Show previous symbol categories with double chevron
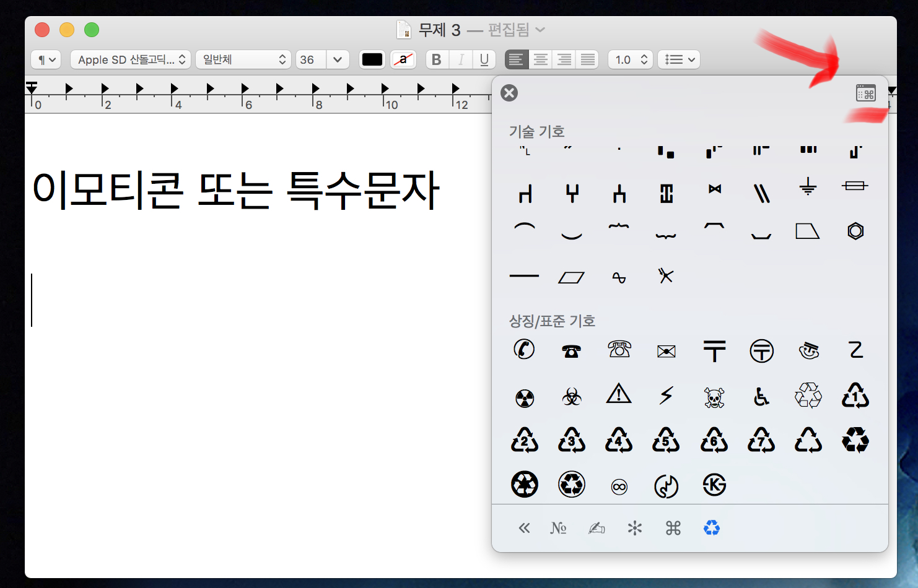Viewport: 918px width, 588px height. click(x=524, y=528)
